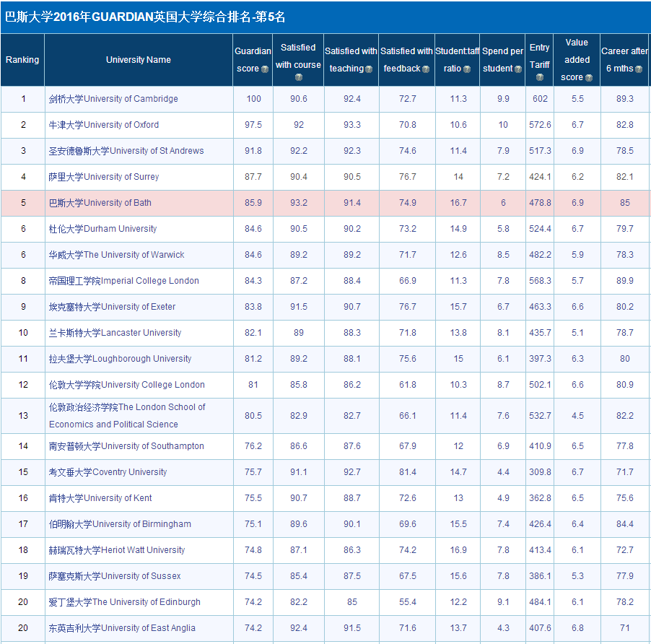Open University of Birmingham link

point(120,524)
